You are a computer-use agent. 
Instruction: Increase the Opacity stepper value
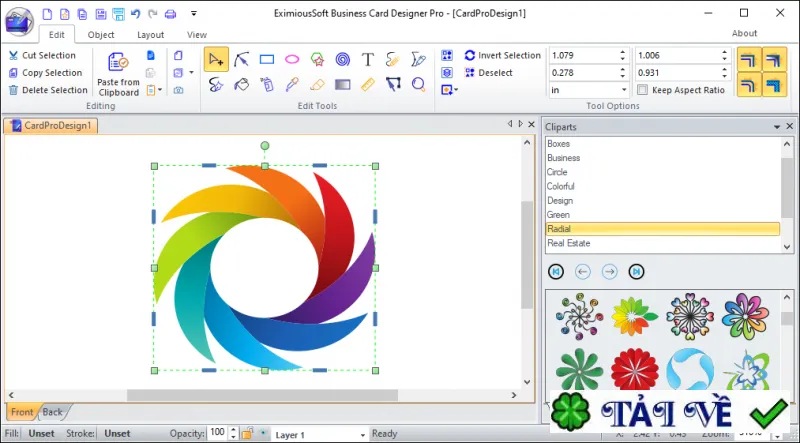point(233,430)
